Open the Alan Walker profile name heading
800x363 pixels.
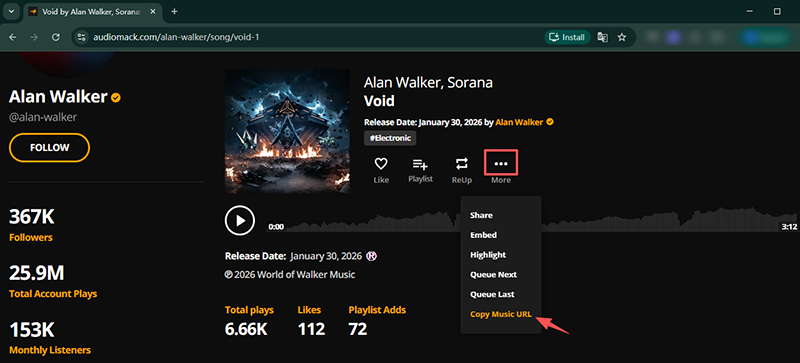tap(58, 96)
